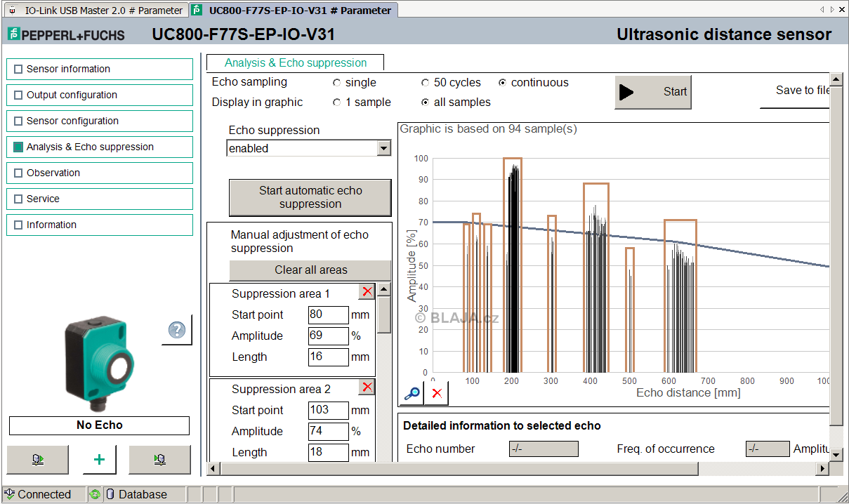Open Output configuration menu
Screen dimensions: 849x504
100,95
